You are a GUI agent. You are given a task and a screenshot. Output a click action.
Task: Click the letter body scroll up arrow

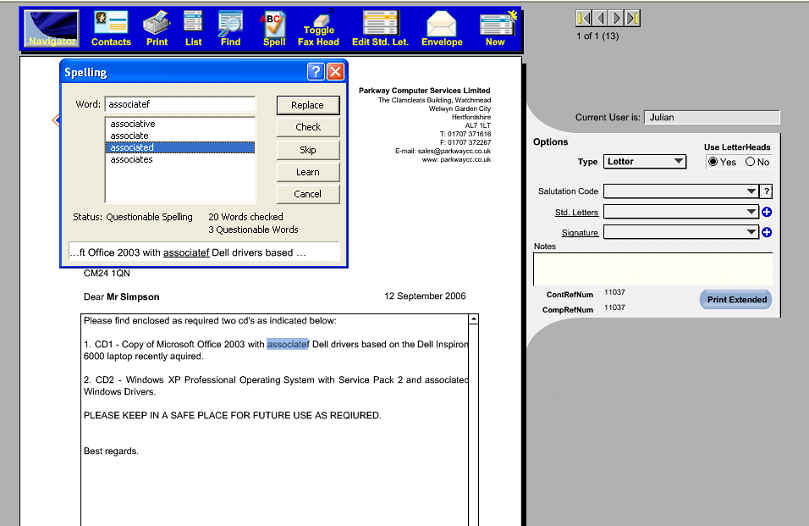point(473,320)
